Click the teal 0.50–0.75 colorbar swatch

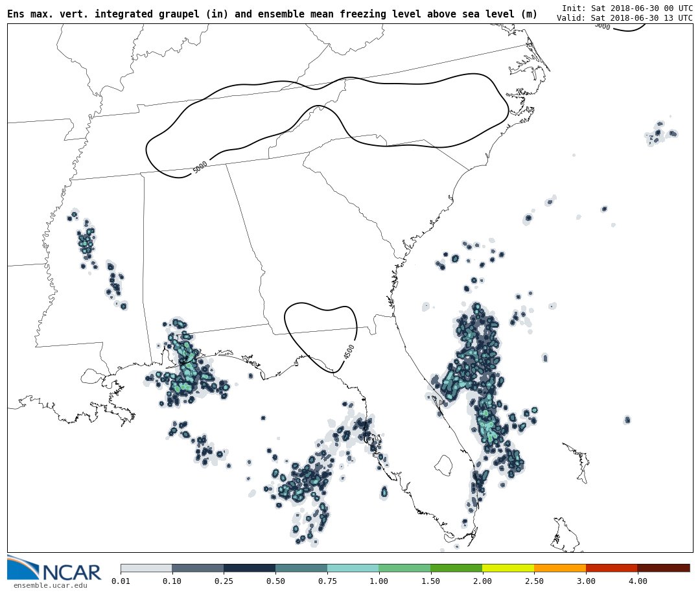point(301,568)
